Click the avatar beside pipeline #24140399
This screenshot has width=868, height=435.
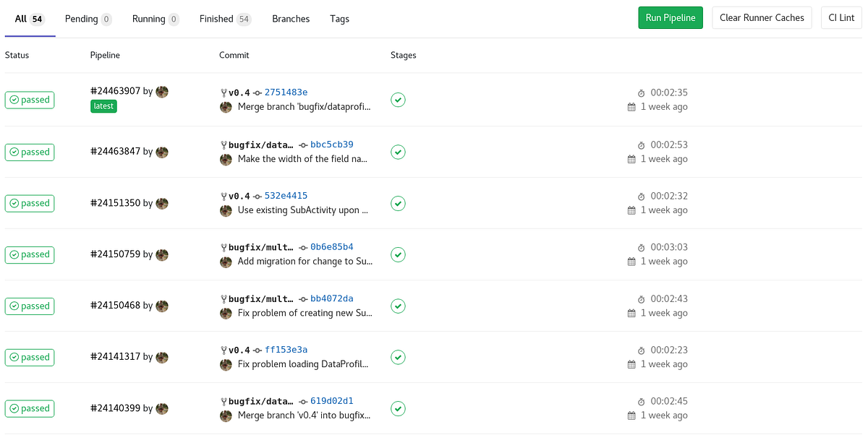pos(162,408)
